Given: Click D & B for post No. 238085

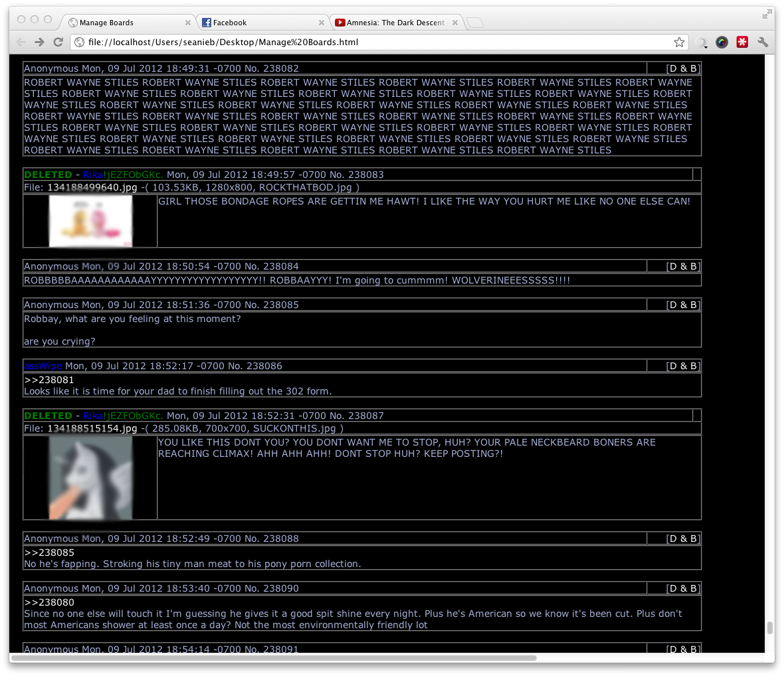Looking at the screenshot, I should point(683,305).
